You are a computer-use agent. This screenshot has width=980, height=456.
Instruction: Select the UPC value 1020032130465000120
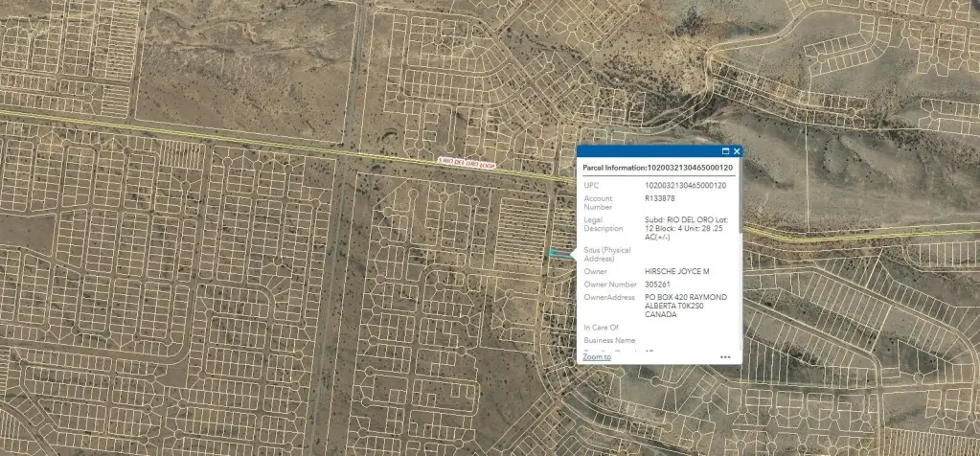pyautogui.click(x=685, y=185)
